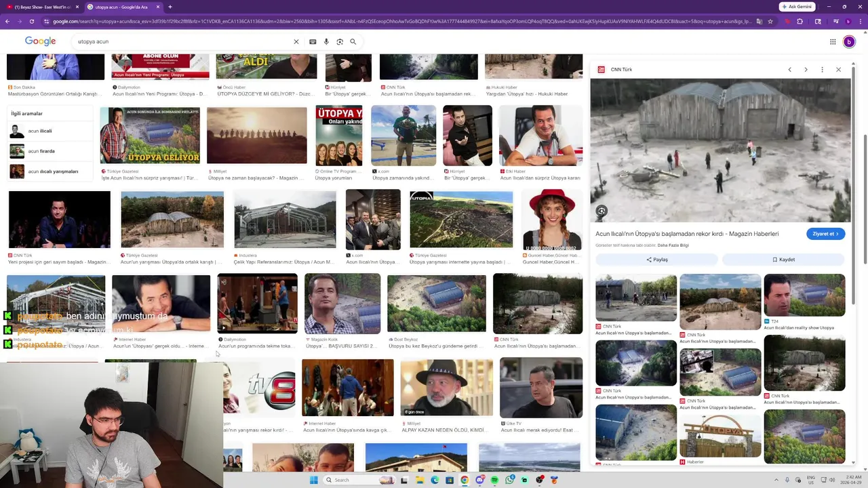Open the preview panel three-dot menu
Image resolution: width=868 pixels, height=488 pixels.
(x=822, y=70)
